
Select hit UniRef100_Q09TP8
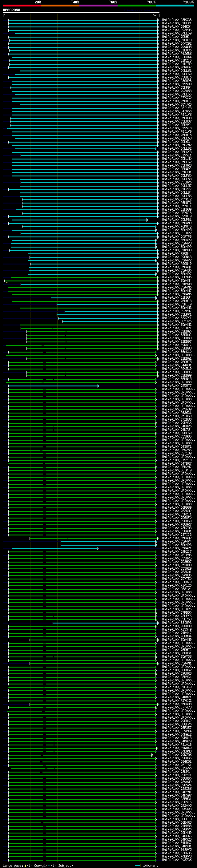pos(176,236)
